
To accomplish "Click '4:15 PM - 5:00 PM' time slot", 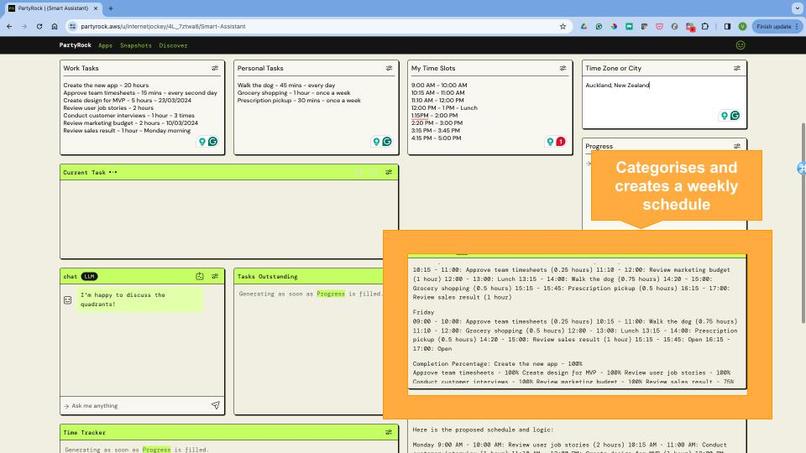I will pos(436,138).
